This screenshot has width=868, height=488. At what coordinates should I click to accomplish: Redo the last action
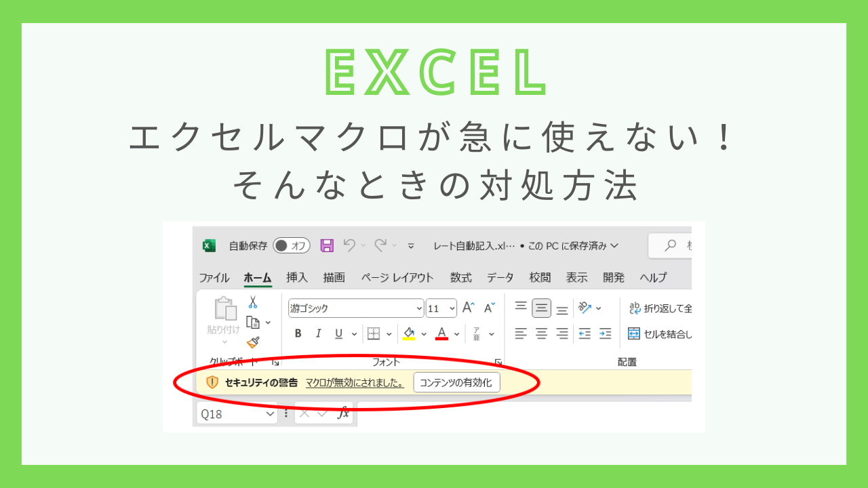point(380,245)
